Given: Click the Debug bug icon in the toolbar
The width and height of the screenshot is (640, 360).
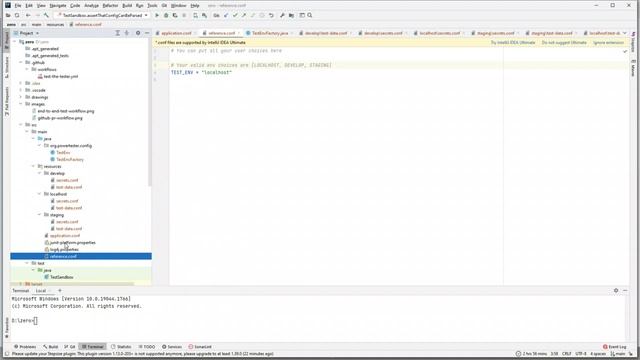Looking at the screenshot, I should 166,15.
